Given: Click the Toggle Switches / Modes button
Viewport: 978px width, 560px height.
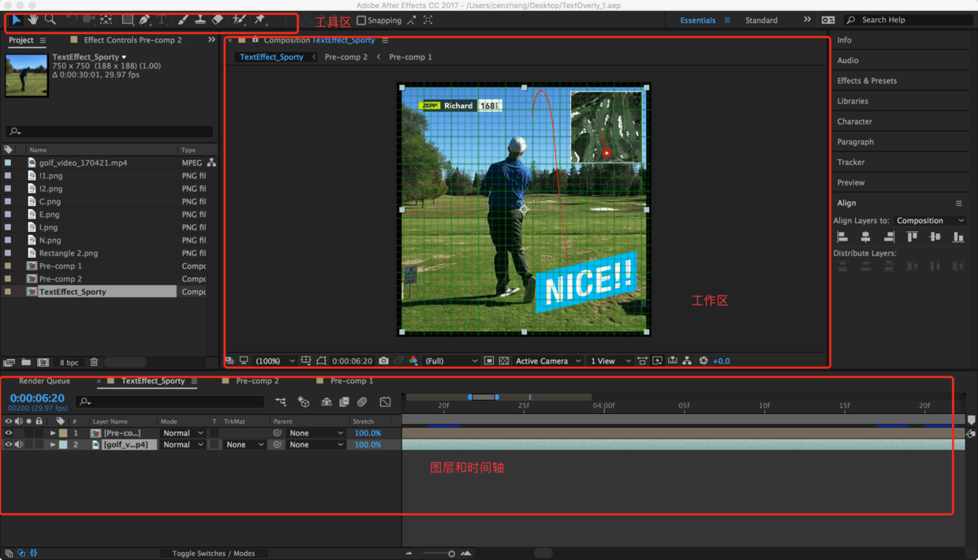Looking at the screenshot, I should pyautogui.click(x=213, y=554).
